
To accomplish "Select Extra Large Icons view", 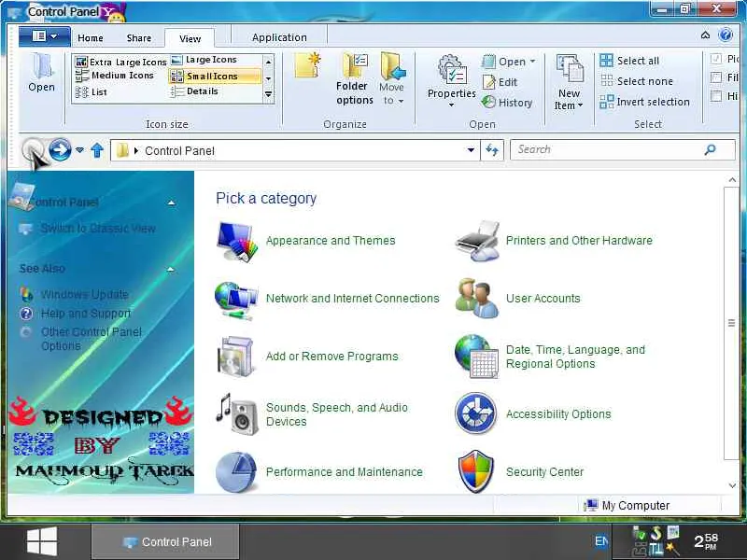I will [x=121, y=62].
